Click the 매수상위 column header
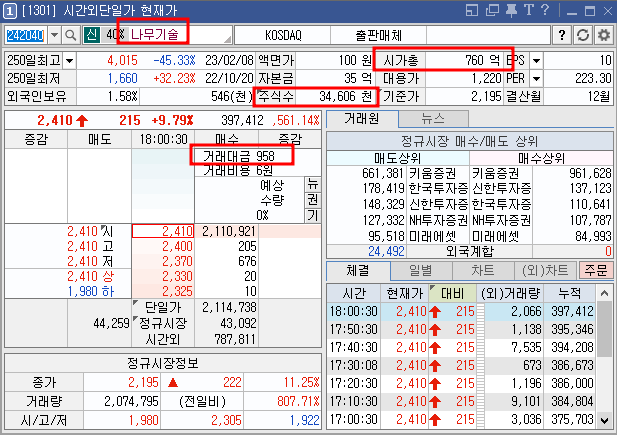 pos(541,158)
